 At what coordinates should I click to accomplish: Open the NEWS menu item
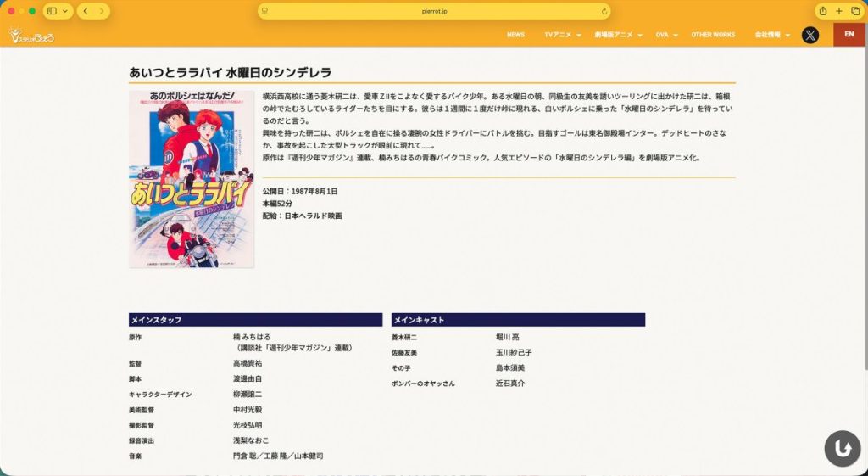click(x=515, y=35)
